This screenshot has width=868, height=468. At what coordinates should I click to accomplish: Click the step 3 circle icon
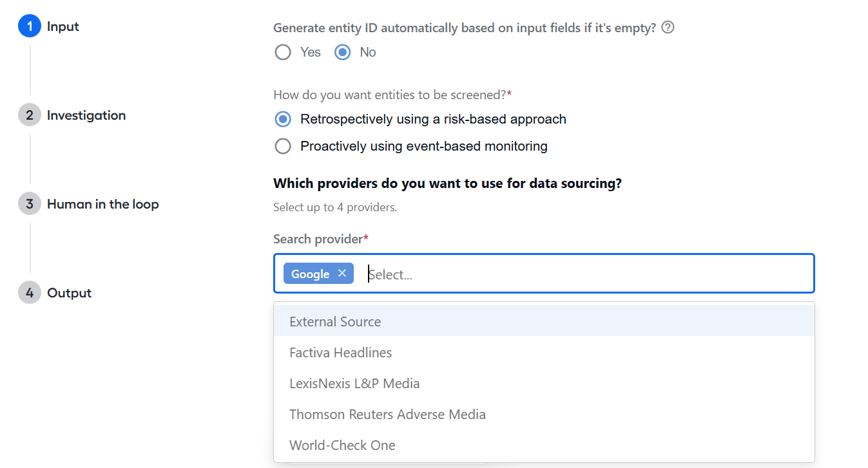tap(30, 204)
